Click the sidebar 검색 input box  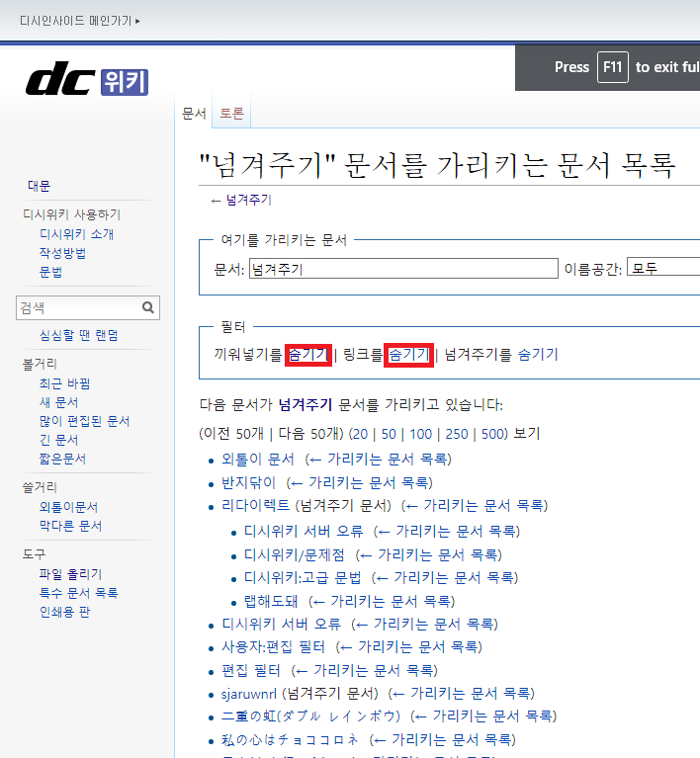click(x=77, y=308)
